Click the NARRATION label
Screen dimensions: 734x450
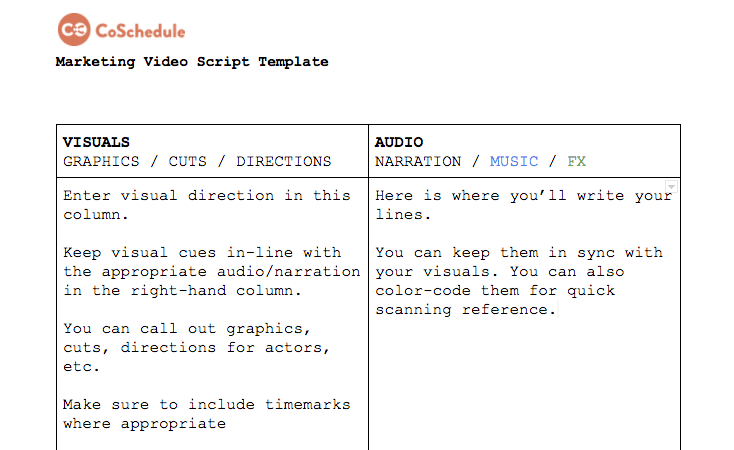(x=418, y=161)
